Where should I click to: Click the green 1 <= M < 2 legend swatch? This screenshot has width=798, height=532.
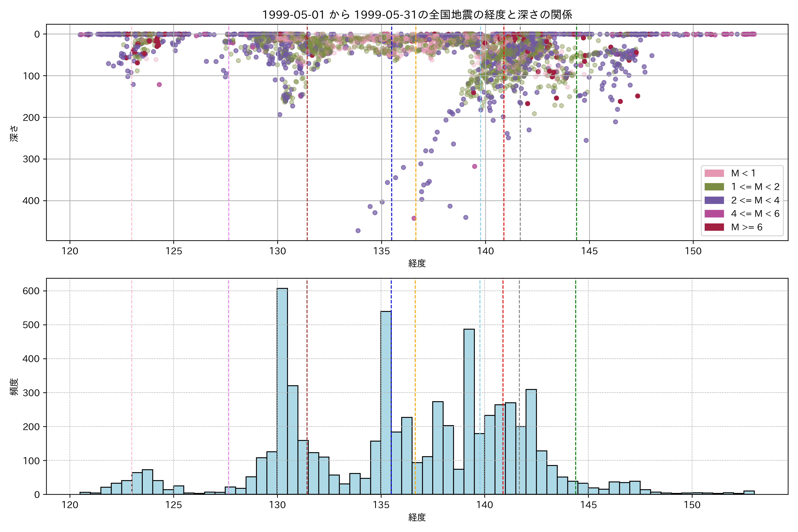coord(714,187)
